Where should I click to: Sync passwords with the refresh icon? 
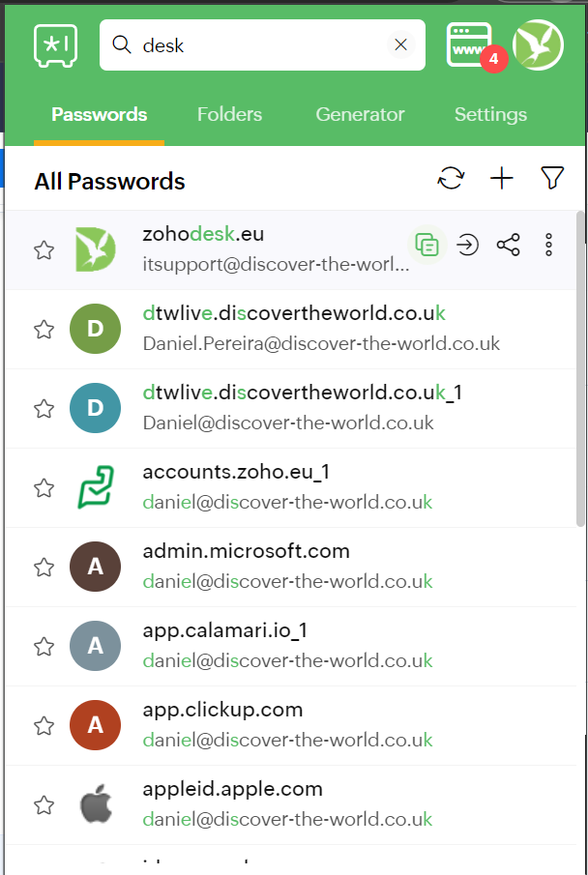(x=451, y=178)
